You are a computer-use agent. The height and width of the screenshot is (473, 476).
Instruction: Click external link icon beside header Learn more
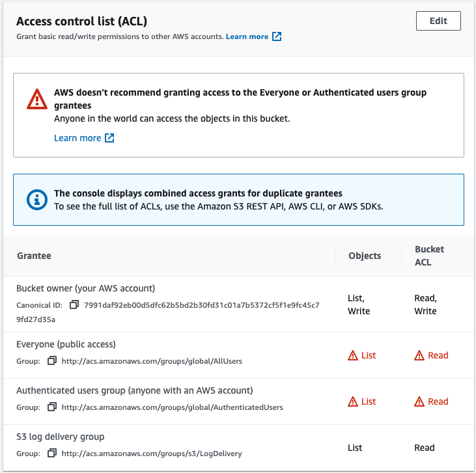277,36
